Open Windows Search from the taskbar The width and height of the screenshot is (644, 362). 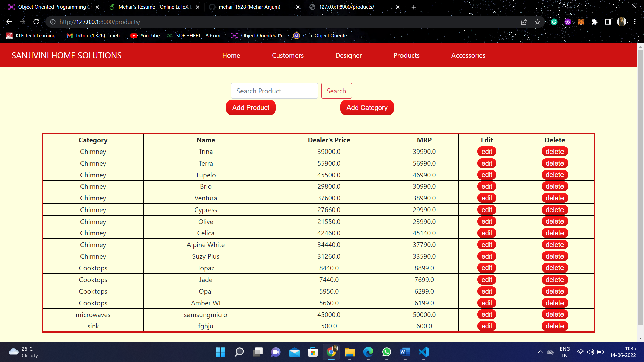click(239, 352)
